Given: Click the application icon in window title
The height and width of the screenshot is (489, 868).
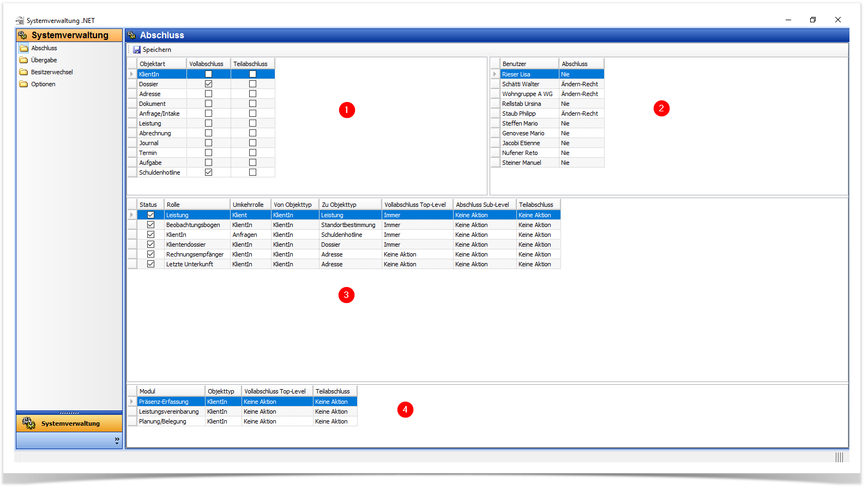Looking at the screenshot, I should tap(20, 21).
